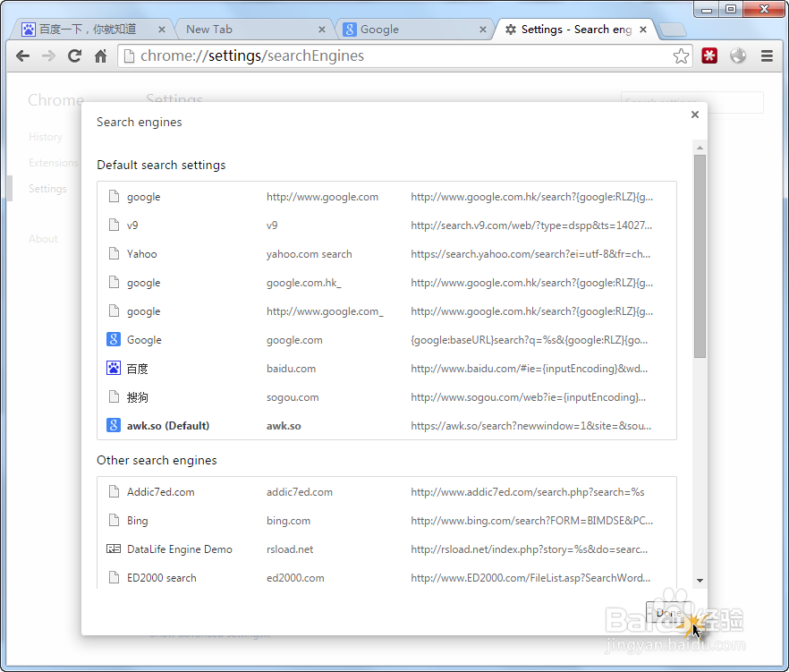Click the sogou.com keyword
The image size is (789, 672).
pos(293,397)
